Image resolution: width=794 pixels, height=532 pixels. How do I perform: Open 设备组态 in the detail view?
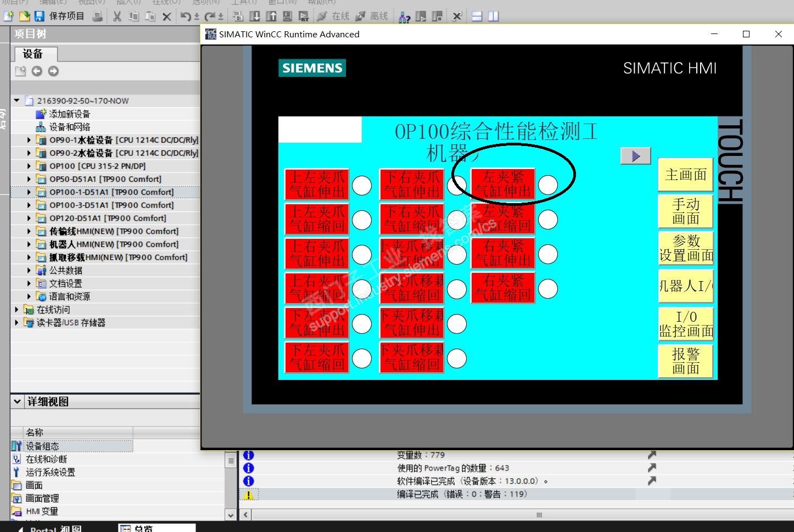(42, 446)
